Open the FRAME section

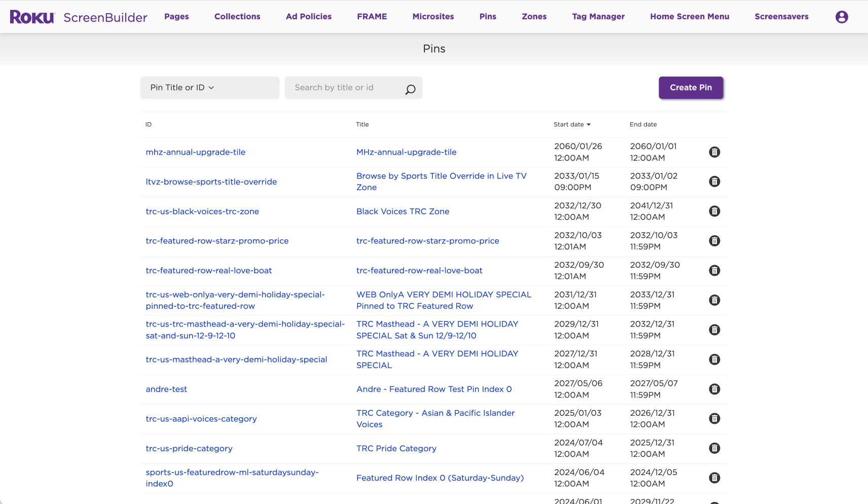[372, 16]
